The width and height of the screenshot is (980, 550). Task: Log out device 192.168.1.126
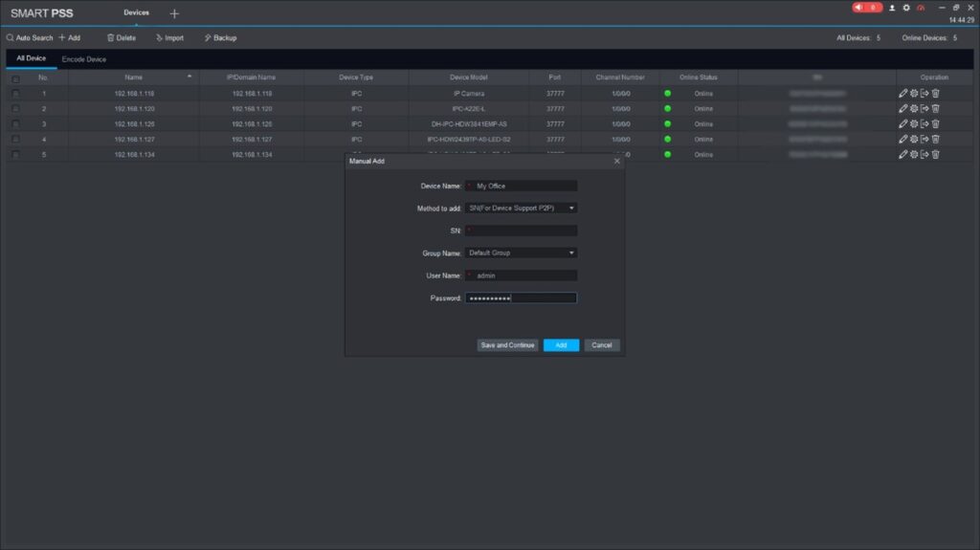(x=924, y=123)
